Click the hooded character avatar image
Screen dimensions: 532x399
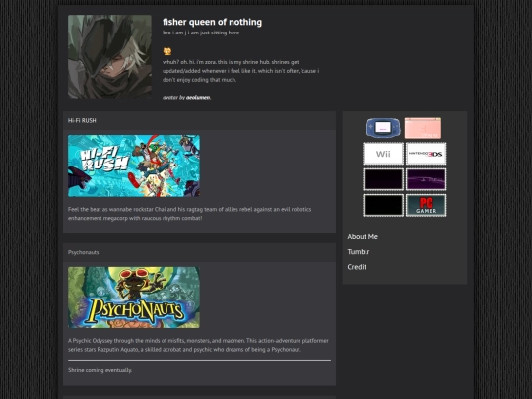[x=109, y=57]
